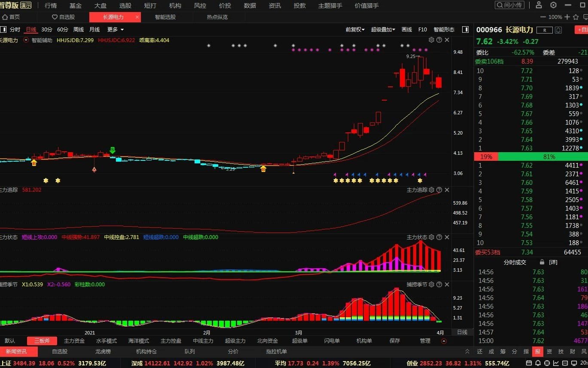Open help for 主力状态 indicator
This screenshot has height=368, width=588.
pos(439,237)
